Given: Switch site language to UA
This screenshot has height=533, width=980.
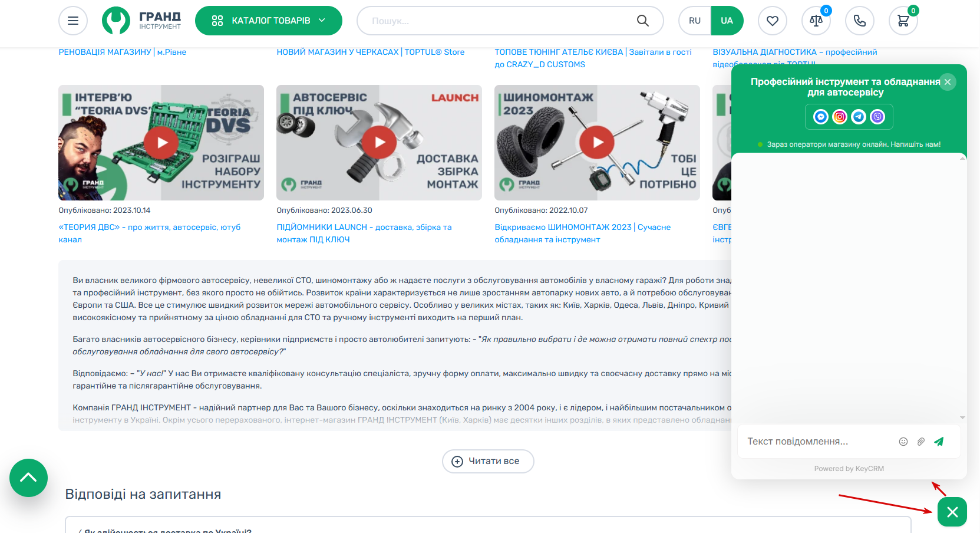Looking at the screenshot, I should coord(727,21).
